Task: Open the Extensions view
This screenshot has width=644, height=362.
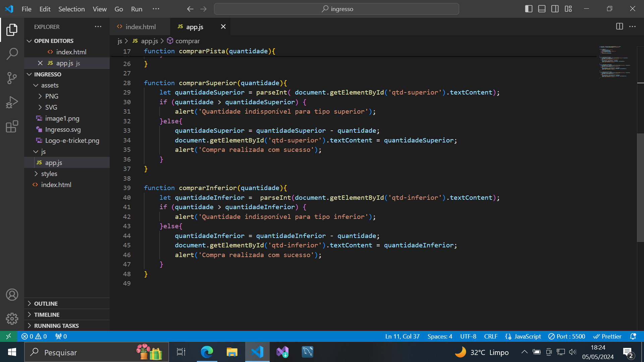Action: [x=12, y=126]
